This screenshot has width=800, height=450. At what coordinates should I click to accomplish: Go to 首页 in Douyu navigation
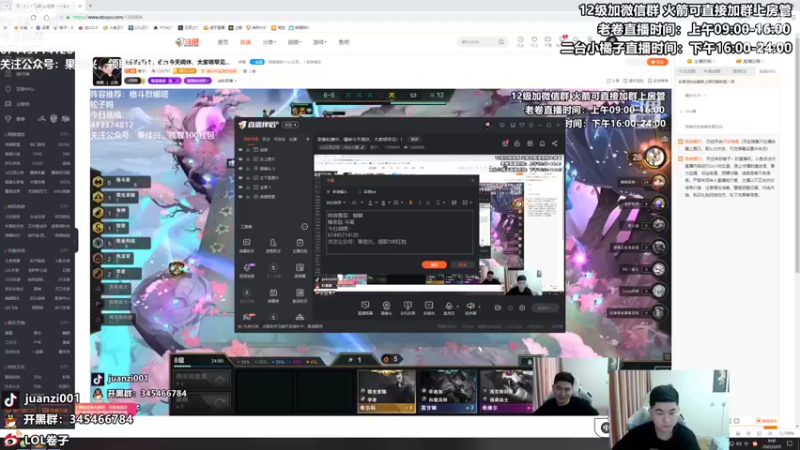[x=223, y=42]
